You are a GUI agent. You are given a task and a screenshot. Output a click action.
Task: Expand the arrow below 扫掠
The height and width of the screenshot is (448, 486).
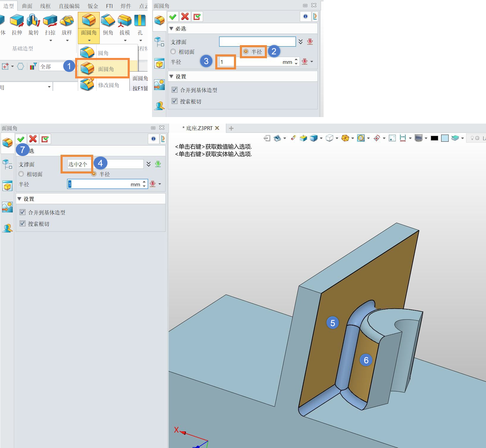pyautogui.click(x=50, y=40)
